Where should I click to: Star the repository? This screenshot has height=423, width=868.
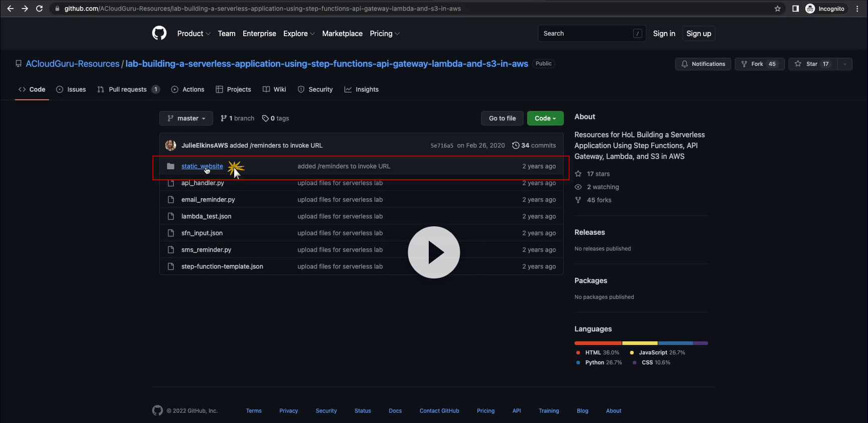pyautogui.click(x=813, y=64)
